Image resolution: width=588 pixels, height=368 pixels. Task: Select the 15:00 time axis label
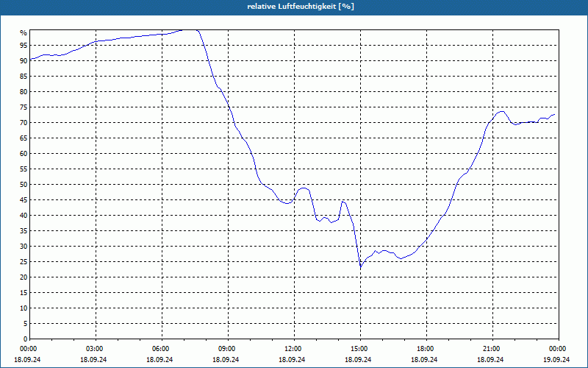[360, 349]
